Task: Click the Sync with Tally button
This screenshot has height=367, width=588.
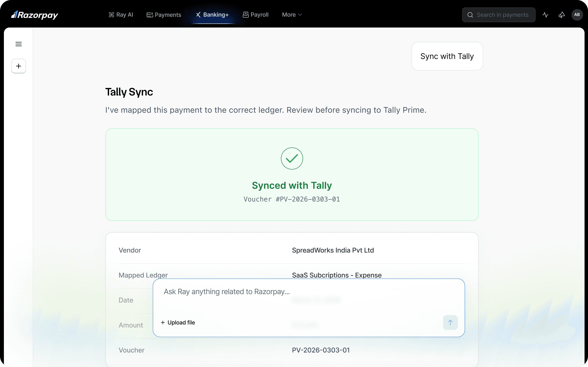Action: coord(447,56)
